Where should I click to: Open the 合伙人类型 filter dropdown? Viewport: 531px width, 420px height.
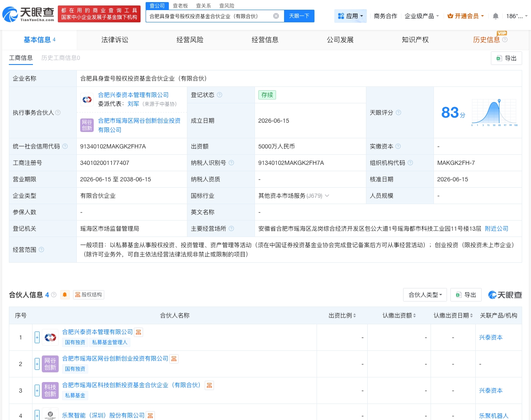(425, 295)
